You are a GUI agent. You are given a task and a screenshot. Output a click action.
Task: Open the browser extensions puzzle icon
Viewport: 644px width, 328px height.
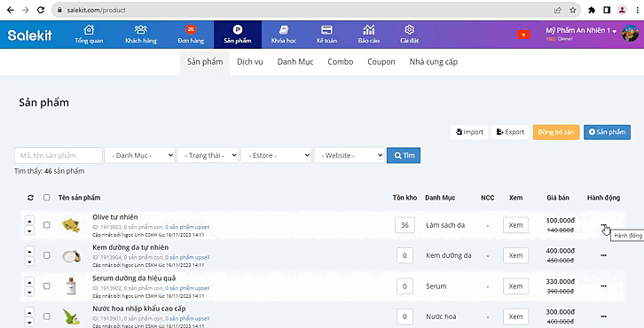[592, 10]
